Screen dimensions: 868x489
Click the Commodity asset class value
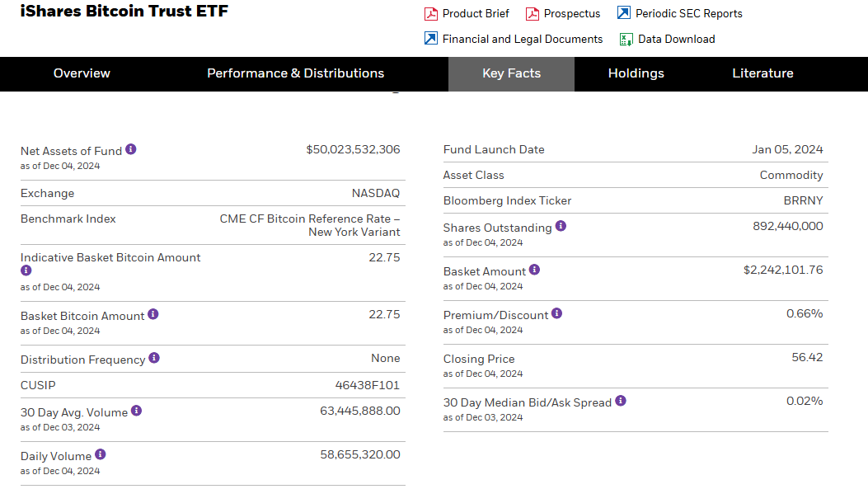[791, 175]
